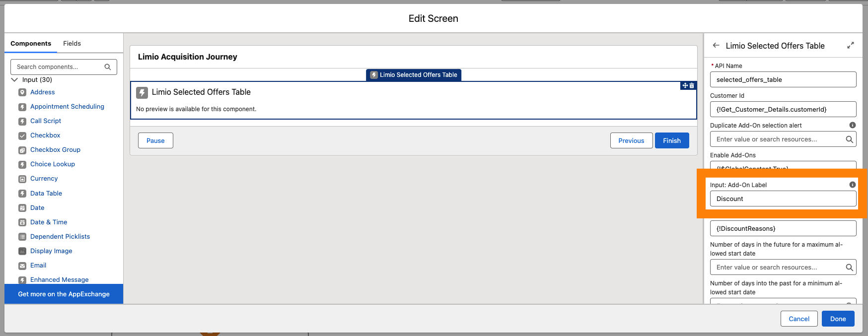Expand the properties panel with expand icon
The width and height of the screenshot is (868, 336).
pos(851,45)
